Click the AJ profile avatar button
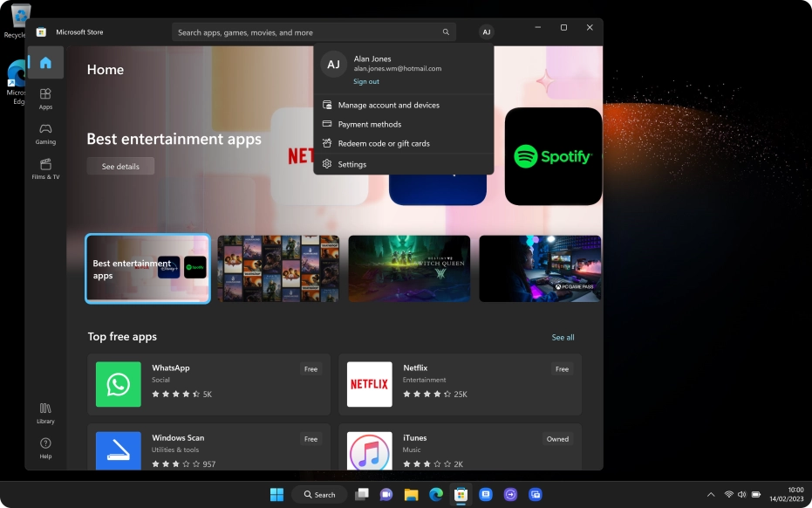Viewport: 812px width, 508px height. pyautogui.click(x=486, y=32)
